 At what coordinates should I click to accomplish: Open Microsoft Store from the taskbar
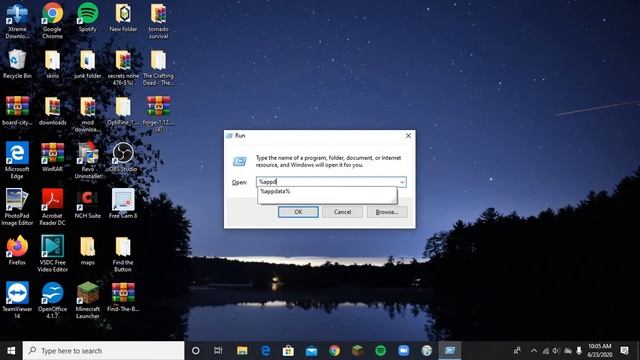[x=288, y=351]
